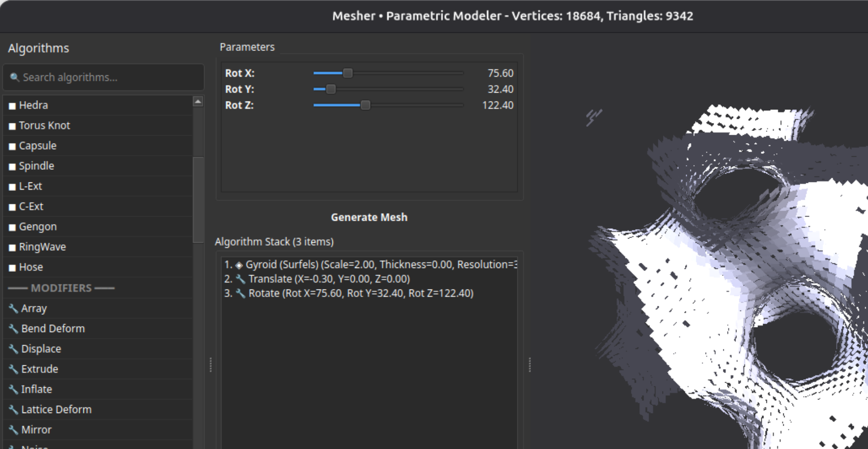Image resolution: width=868 pixels, height=449 pixels.
Task: Select the Bend Deform modifier icon
Action: tap(13, 328)
